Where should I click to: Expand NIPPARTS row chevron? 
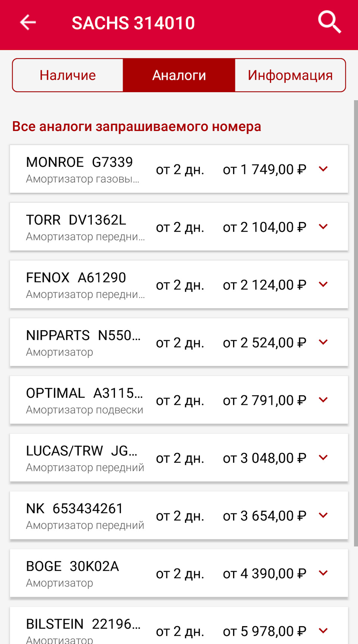[323, 342]
